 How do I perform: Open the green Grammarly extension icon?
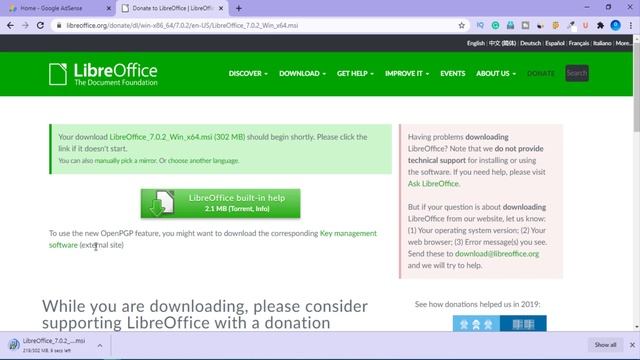click(x=495, y=25)
